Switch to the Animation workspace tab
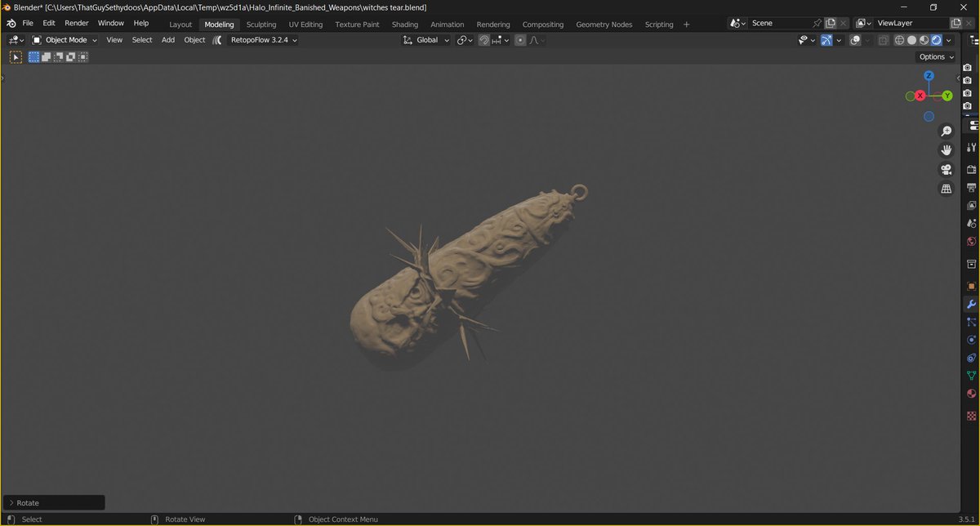Image resolution: width=980 pixels, height=526 pixels. tap(447, 25)
